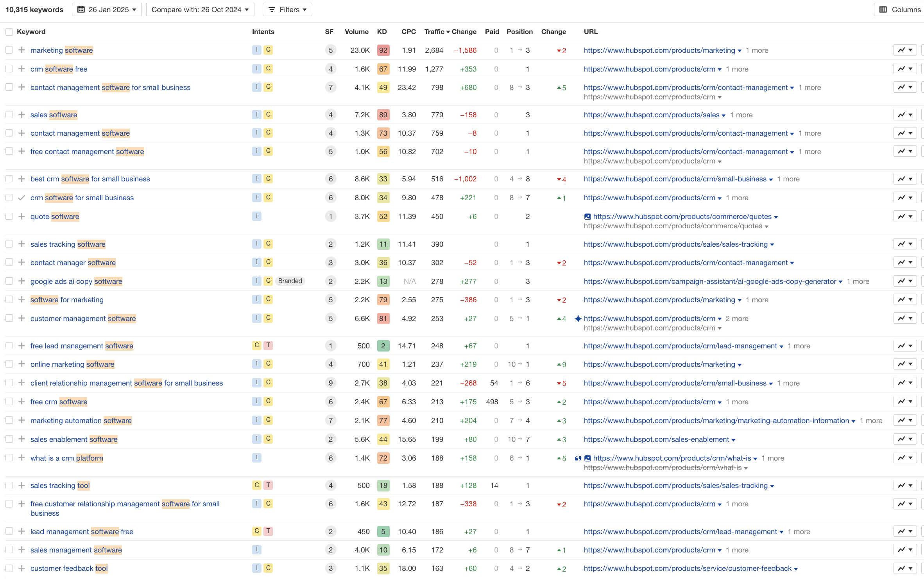Image resolution: width=924 pixels, height=581 pixels.
Task: Check the 'marketing software' row checkbox
Action: pos(9,50)
